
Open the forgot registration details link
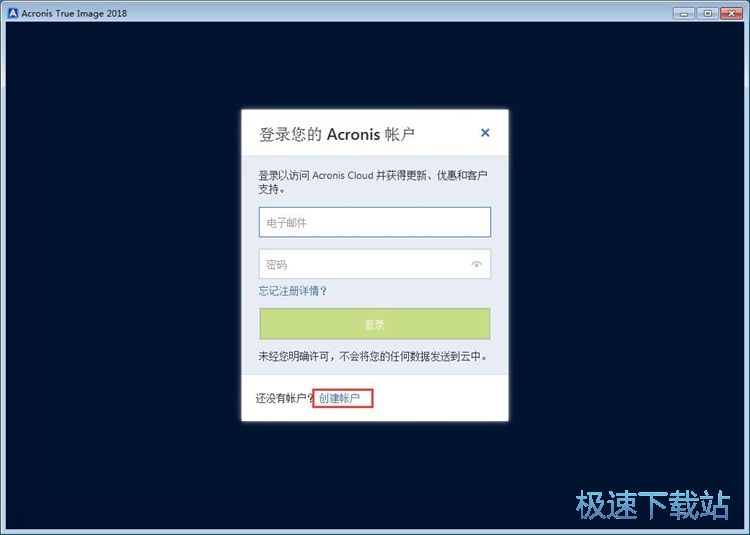click(292, 291)
